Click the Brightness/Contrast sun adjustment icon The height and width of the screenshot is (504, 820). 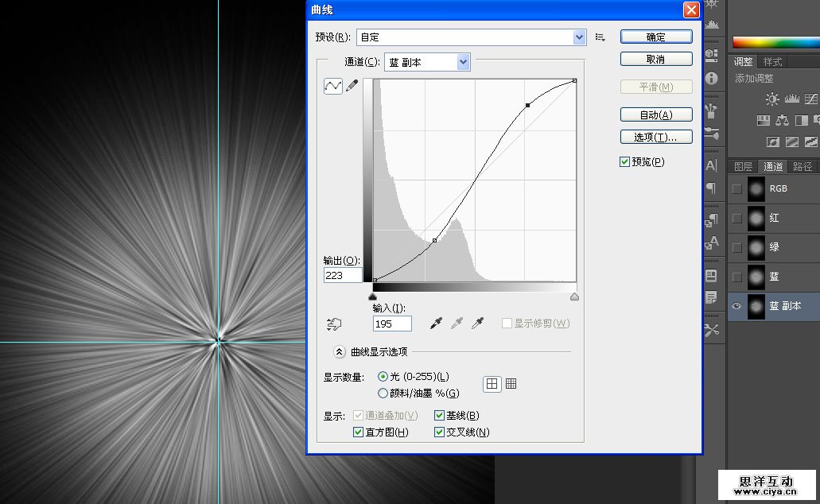pyautogui.click(x=771, y=99)
